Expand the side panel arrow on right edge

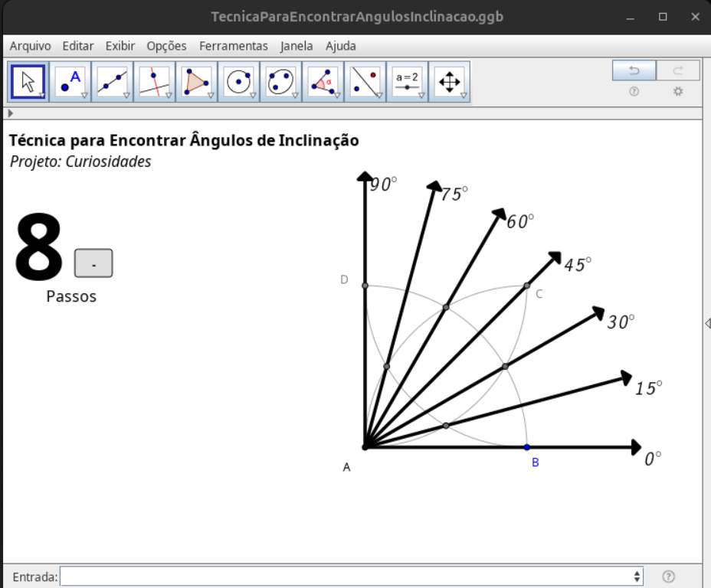(x=706, y=324)
